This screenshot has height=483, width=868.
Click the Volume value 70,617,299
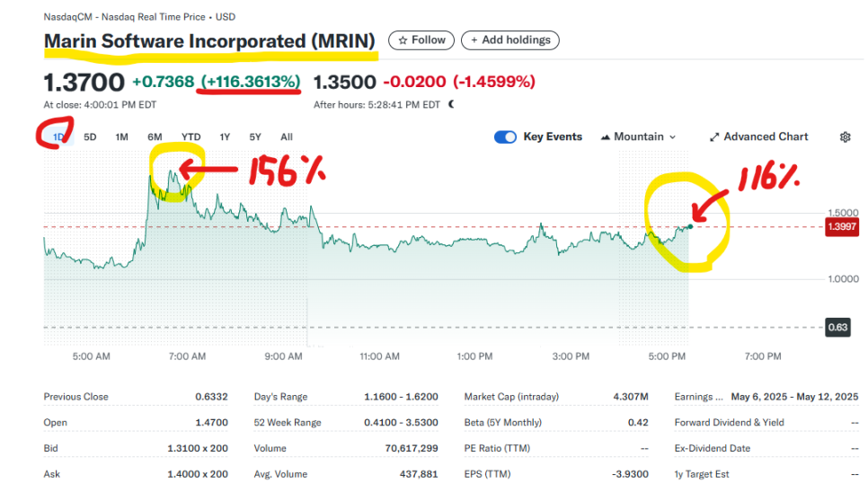coord(412,448)
